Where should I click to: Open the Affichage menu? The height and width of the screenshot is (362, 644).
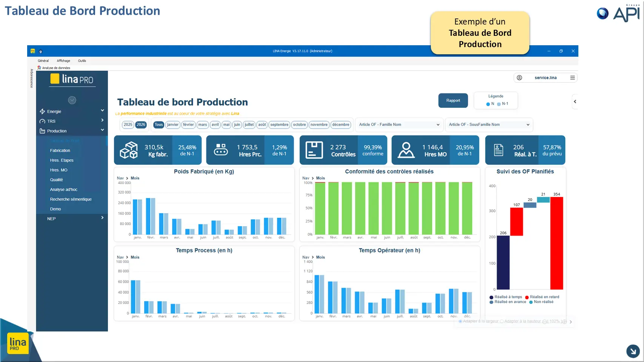pyautogui.click(x=63, y=61)
